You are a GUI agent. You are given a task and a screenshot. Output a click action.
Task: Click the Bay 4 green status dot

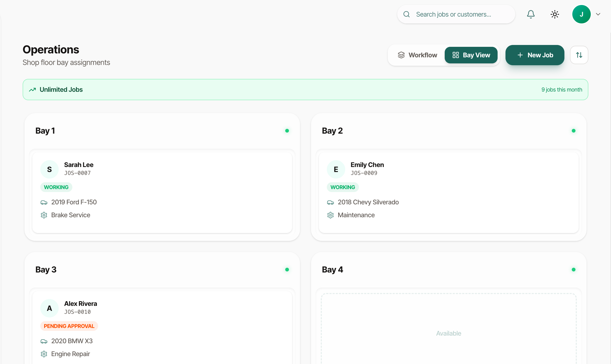(x=574, y=270)
